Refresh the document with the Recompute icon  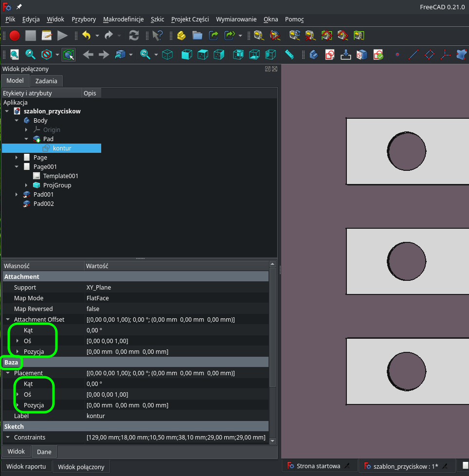(x=133, y=36)
